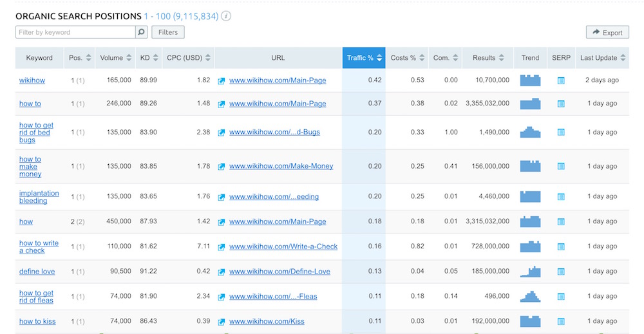Click the info icon next to result count
644x334 pixels.
[226, 16]
